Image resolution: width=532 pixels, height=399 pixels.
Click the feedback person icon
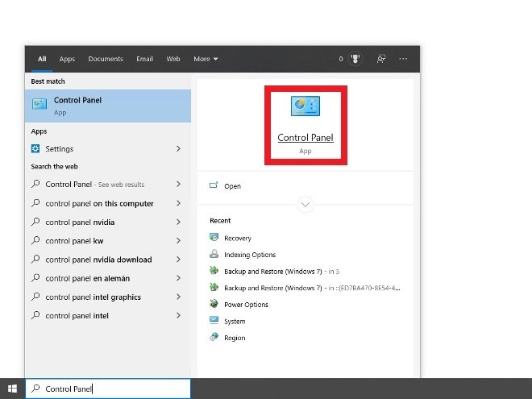point(381,59)
